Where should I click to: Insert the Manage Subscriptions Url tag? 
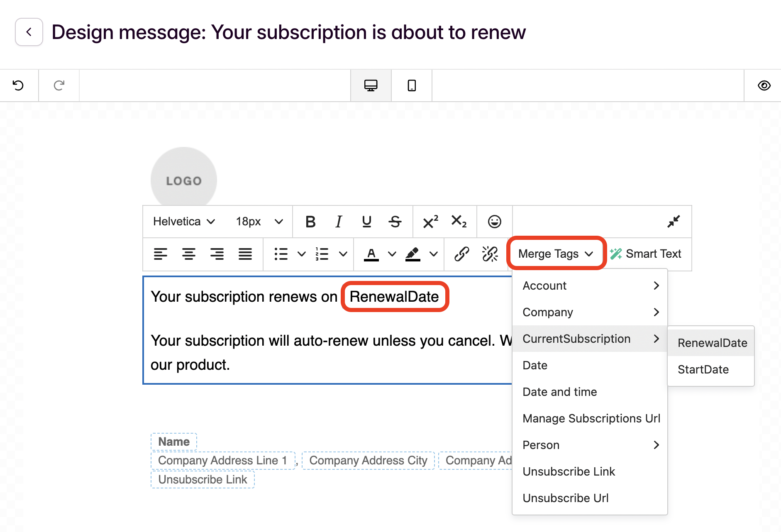point(590,418)
